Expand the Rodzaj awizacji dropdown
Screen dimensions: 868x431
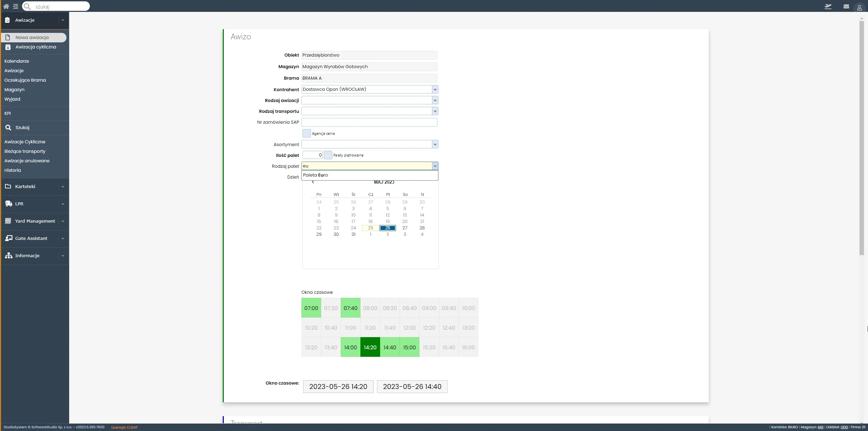coord(435,100)
